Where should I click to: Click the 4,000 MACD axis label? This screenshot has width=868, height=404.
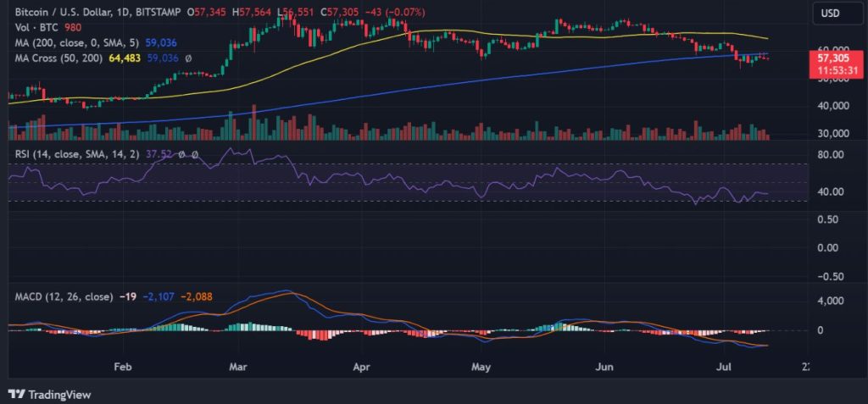[x=831, y=301]
